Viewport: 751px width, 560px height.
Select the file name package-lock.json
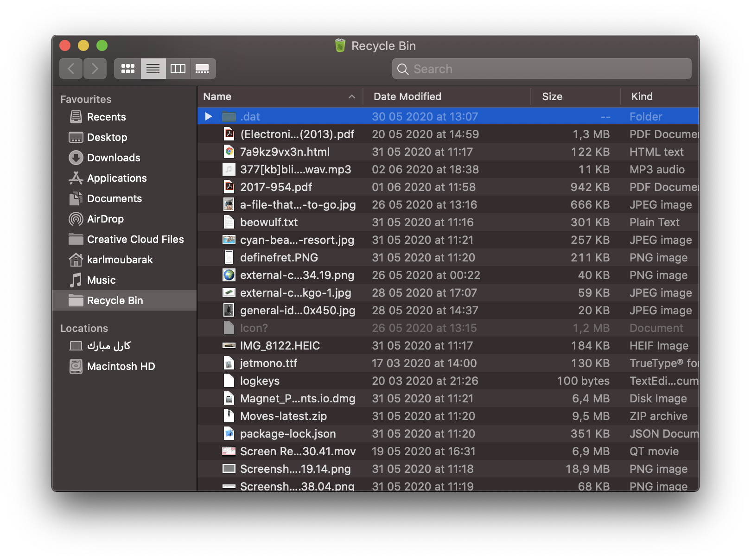[x=288, y=433]
